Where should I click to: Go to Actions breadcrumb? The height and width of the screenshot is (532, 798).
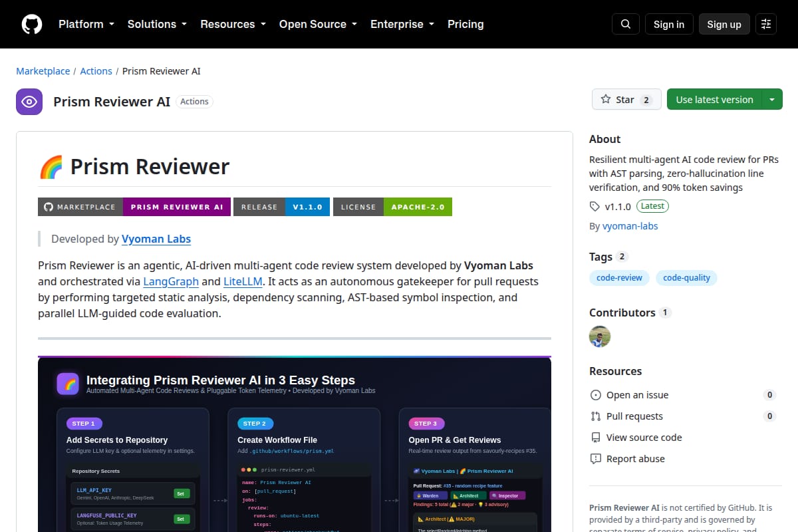[x=96, y=71]
